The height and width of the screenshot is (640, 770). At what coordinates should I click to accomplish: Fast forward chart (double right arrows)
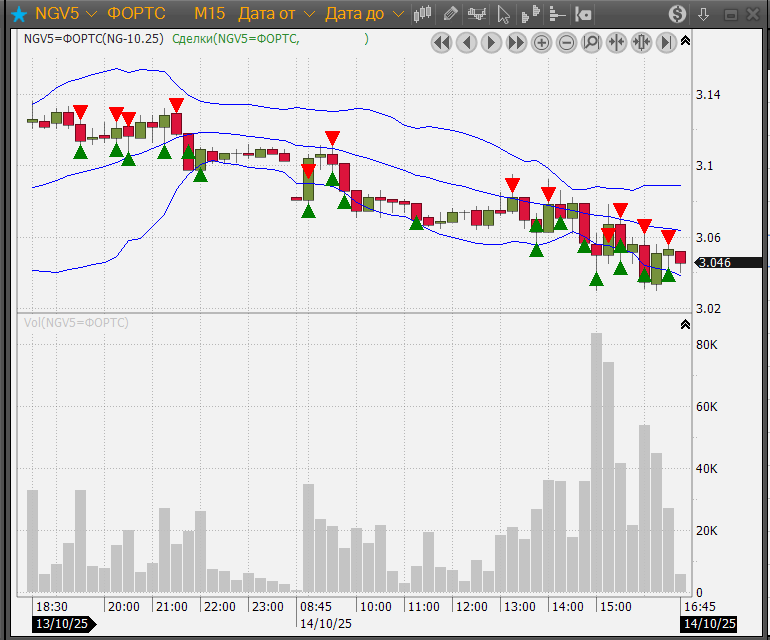tap(516, 43)
